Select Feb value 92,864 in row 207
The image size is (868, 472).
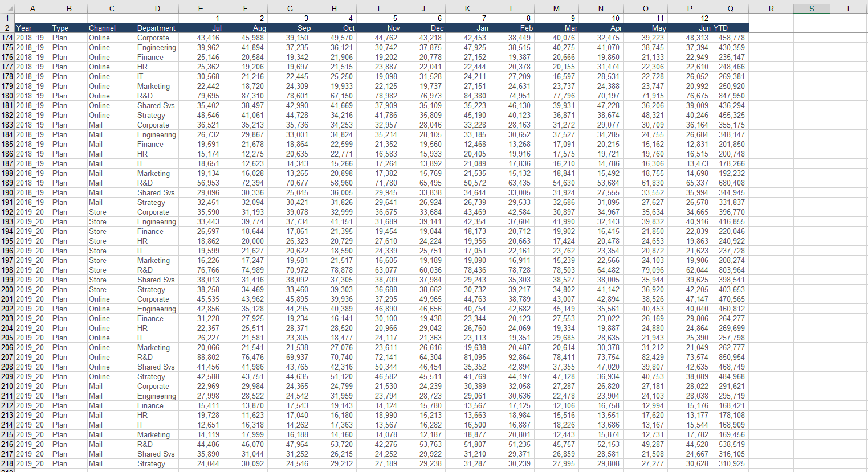pyautogui.click(x=512, y=357)
